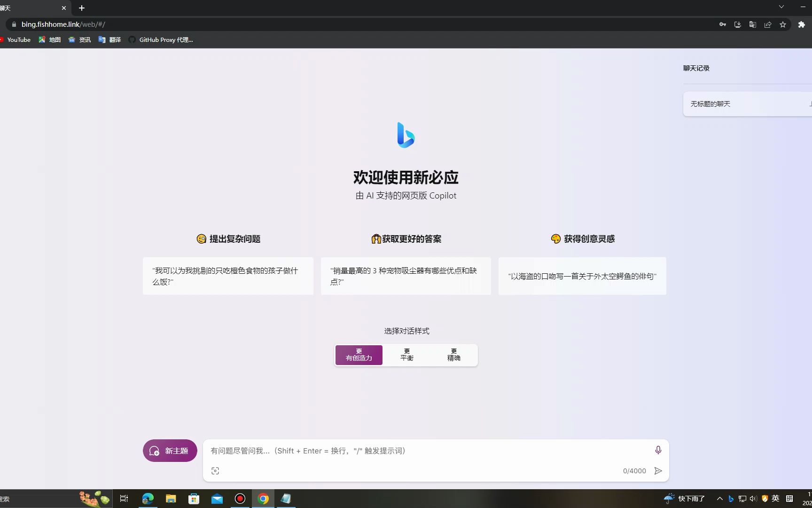Click the Bing icon in system tray
The width and height of the screenshot is (812, 508).
(x=731, y=499)
